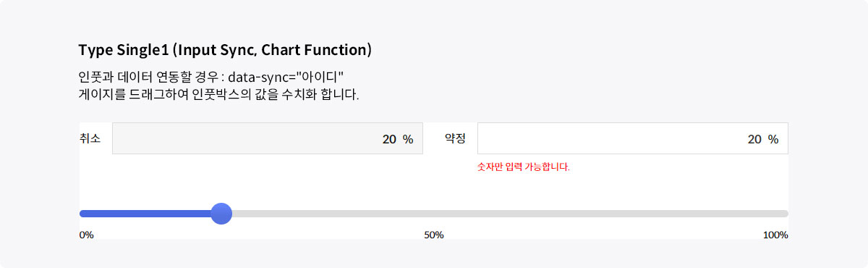Focus the 취소 percentage input box
Image resolution: width=868 pixels, height=268 pixels.
click(x=268, y=138)
